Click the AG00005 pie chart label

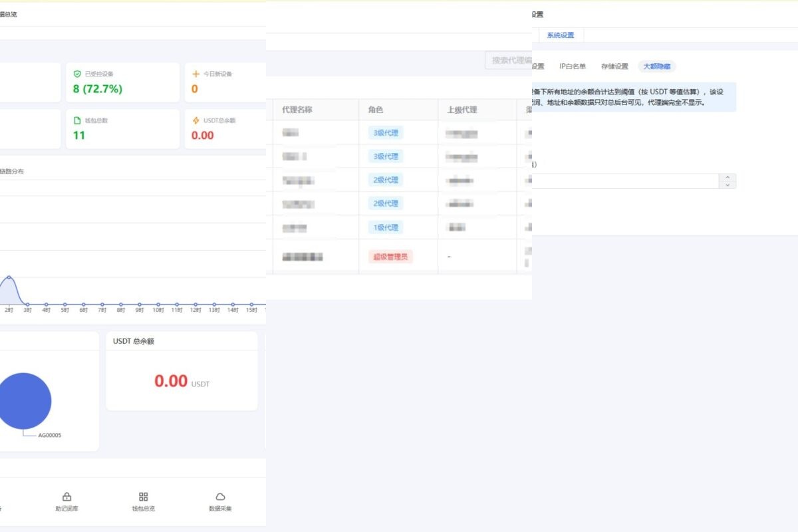(x=50, y=436)
